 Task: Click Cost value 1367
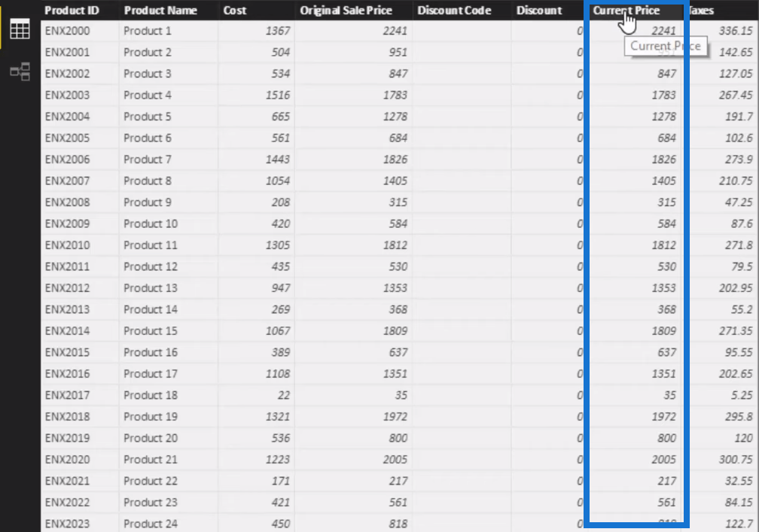[278, 31]
